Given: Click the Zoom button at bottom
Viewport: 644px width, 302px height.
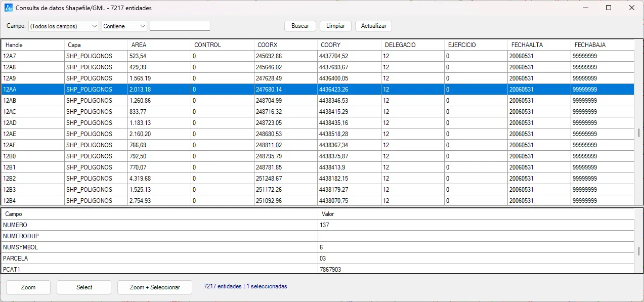Looking at the screenshot, I should (28, 287).
